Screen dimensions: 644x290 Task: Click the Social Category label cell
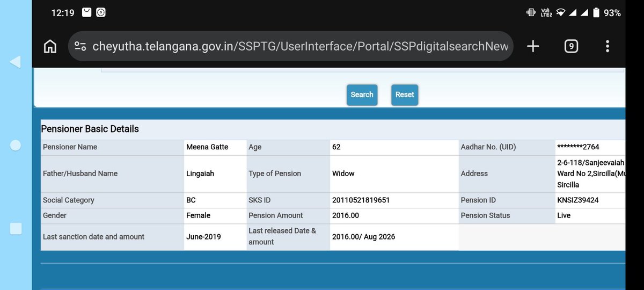(x=112, y=200)
